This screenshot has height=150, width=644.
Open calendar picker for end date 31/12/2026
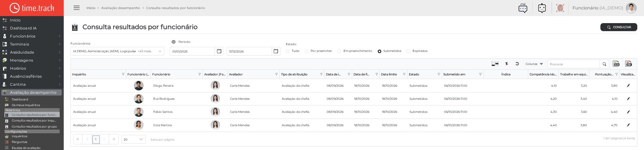[x=276, y=51]
